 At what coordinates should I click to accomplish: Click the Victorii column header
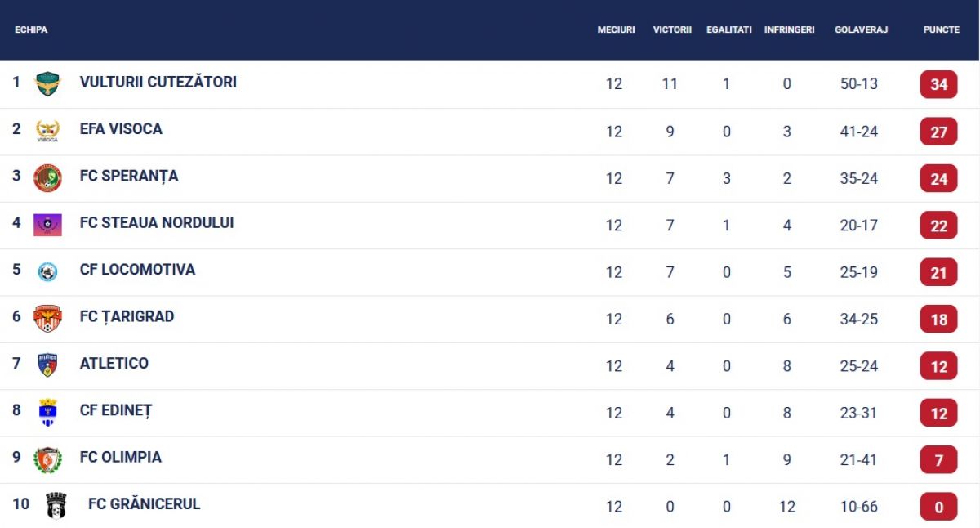point(672,29)
